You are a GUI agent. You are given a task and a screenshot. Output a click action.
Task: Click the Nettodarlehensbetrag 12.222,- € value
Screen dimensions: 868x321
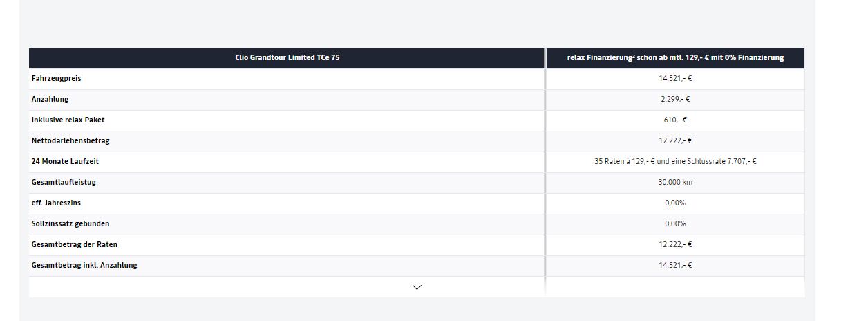pyautogui.click(x=675, y=141)
